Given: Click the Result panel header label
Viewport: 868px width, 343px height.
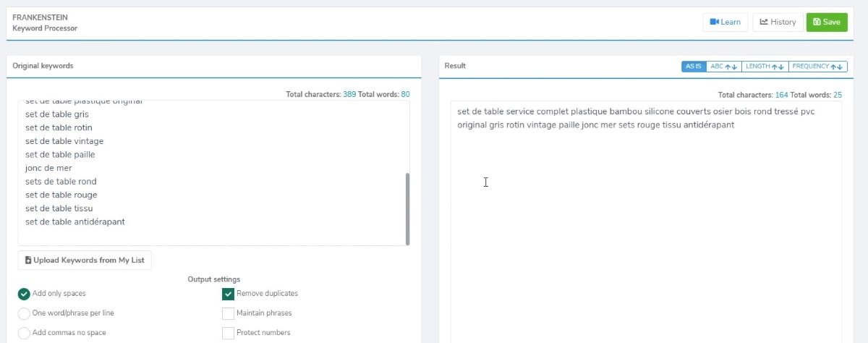Looking at the screenshot, I should 455,66.
